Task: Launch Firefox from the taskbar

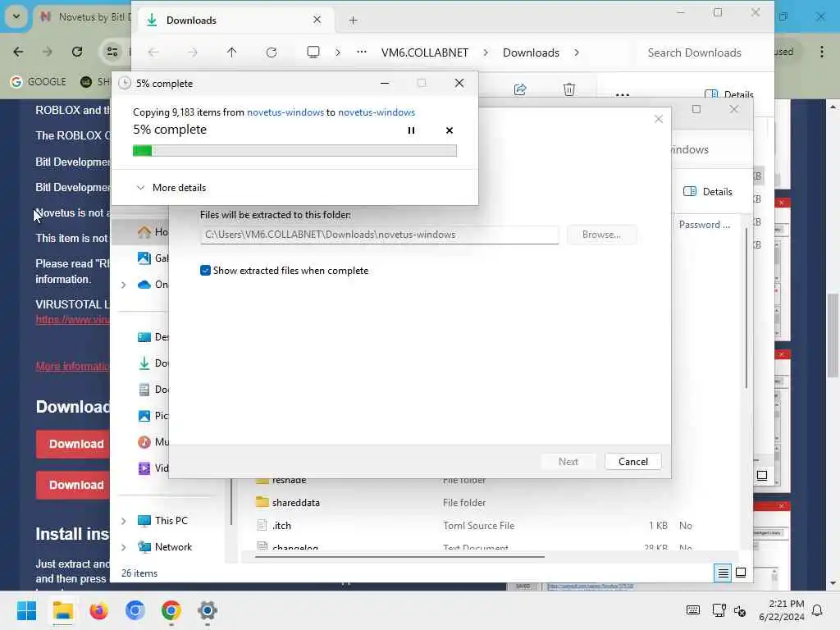Action: pos(99,610)
